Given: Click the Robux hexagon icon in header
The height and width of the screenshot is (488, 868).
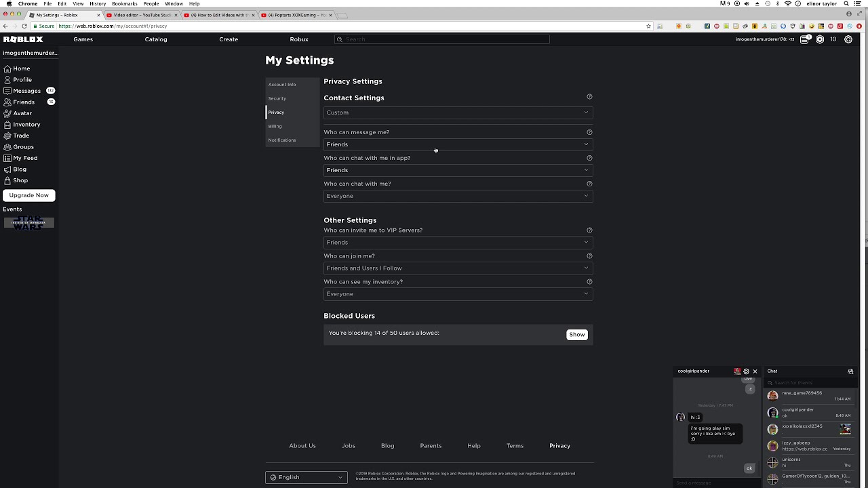Looking at the screenshot, I should point(820,39).
